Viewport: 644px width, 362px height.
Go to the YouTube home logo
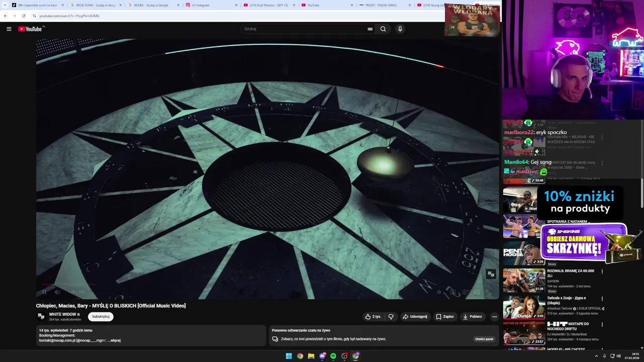[x=31, y=29]
